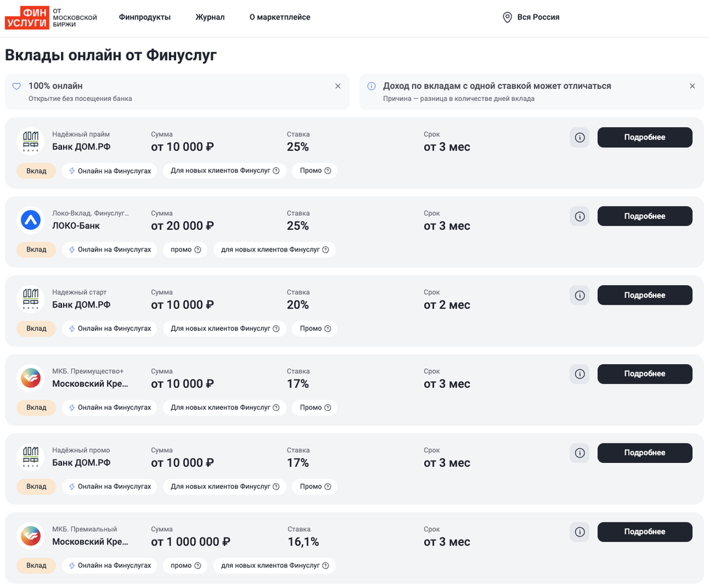Click info icon for ЛОКО-Банк deposit

(x=580, y=217)
